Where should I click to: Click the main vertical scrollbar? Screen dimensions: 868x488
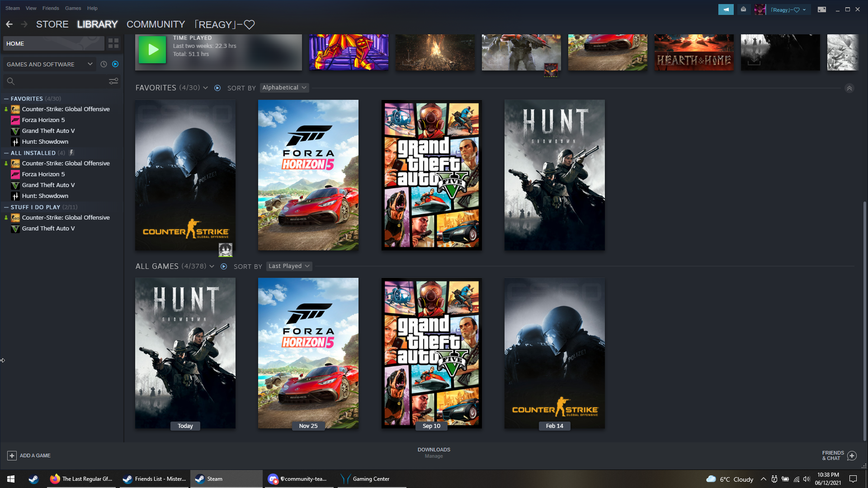click(864, 321)
